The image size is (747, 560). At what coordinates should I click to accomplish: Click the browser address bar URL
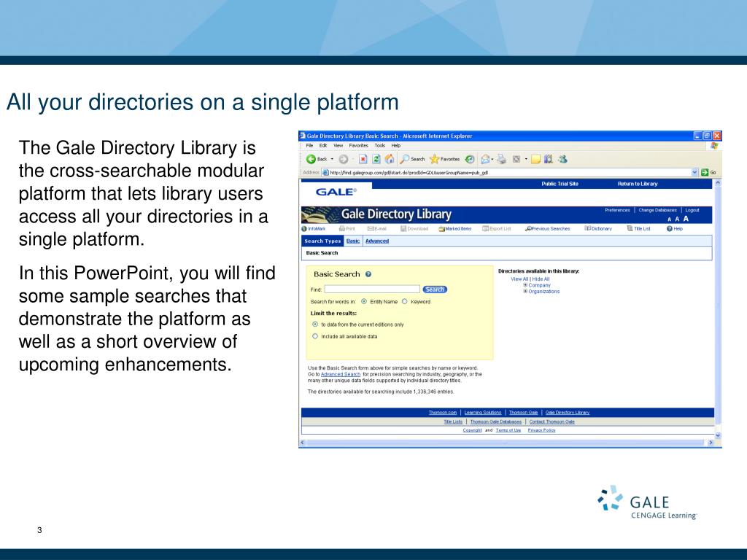409,172
